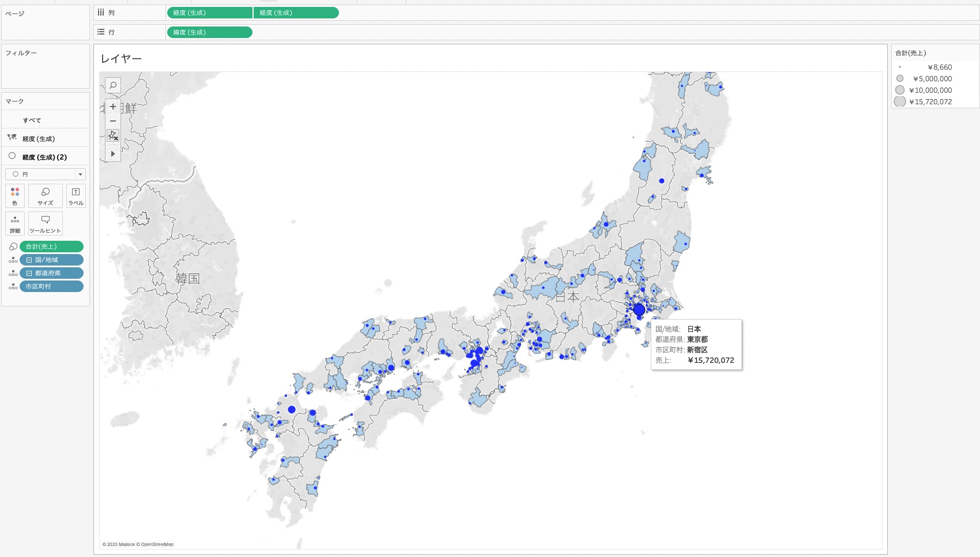Open the サイズ (size) mark card
980x557 pixels.
46,196
